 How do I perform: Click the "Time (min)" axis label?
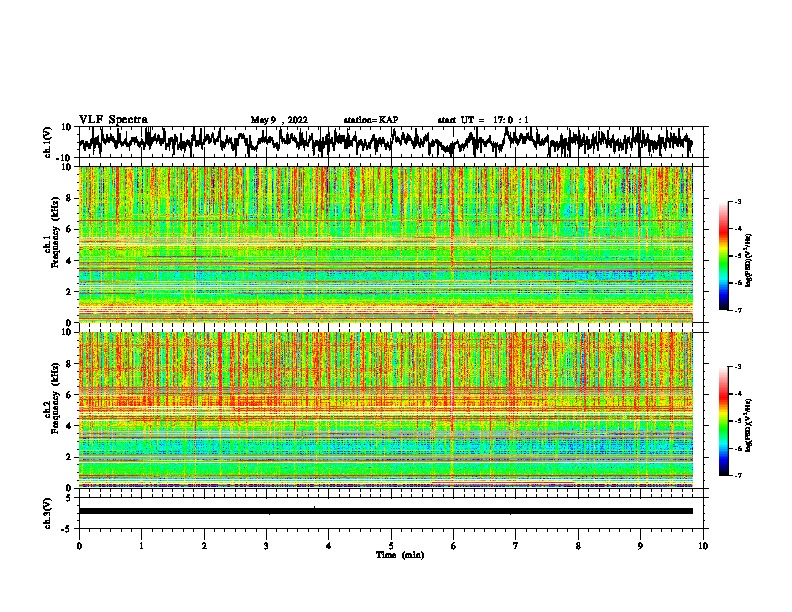[x=400, y=555]
